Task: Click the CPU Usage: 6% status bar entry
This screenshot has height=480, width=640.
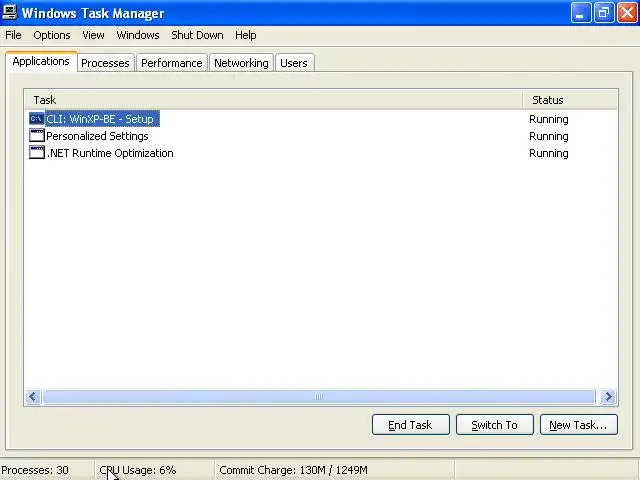Action: click(x=138, y=470)
